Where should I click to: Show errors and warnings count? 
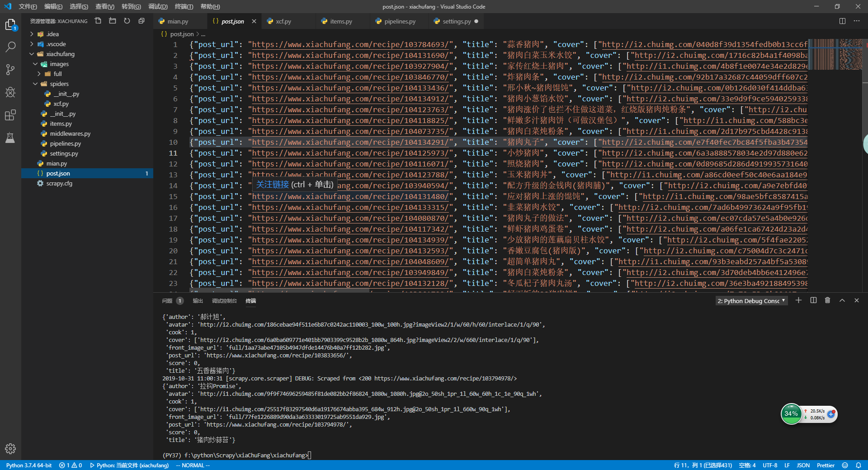pyautogui.click(x=71, y=465)
